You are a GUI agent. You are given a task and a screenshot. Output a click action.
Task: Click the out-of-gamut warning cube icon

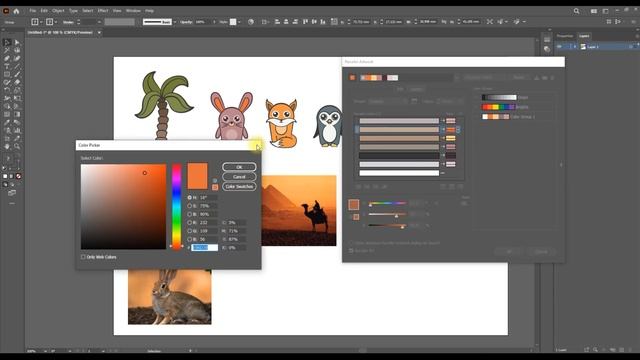point(215,180)
